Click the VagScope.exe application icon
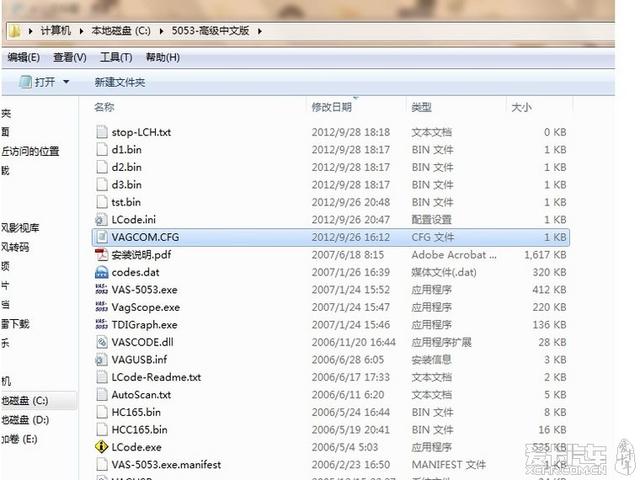 (x=102, y=307)
